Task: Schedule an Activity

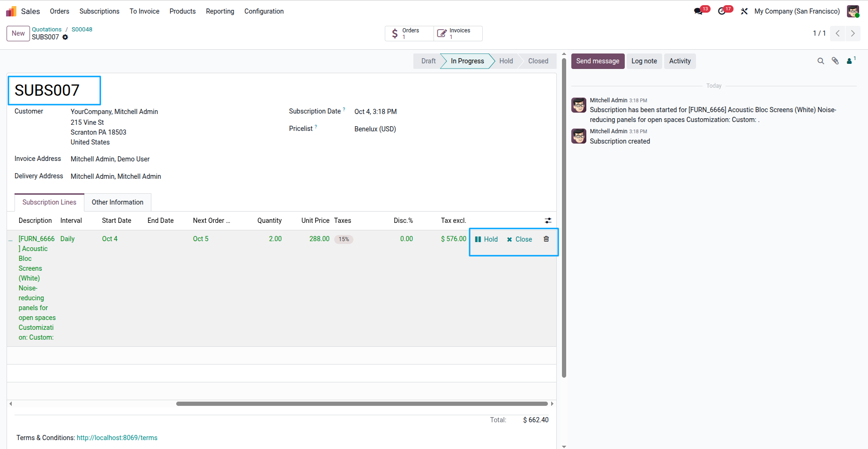Action: point(680,61)
